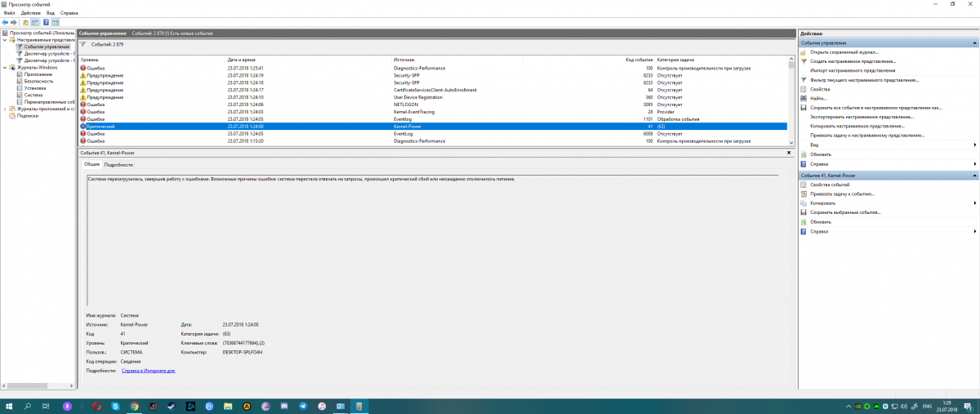Switch to the Подробности tab
The height and width of the screenshot is (414, 980).
click(x=118, y=164)
